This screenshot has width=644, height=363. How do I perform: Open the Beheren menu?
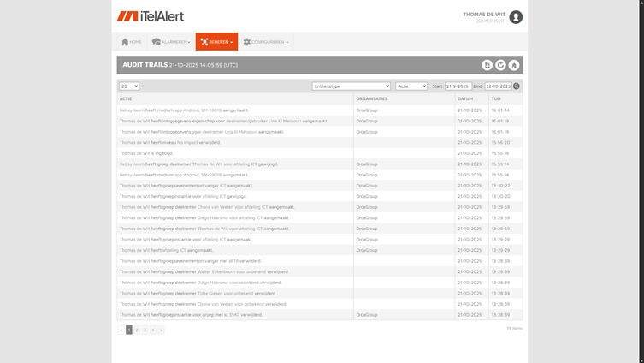tap(217, 42)
